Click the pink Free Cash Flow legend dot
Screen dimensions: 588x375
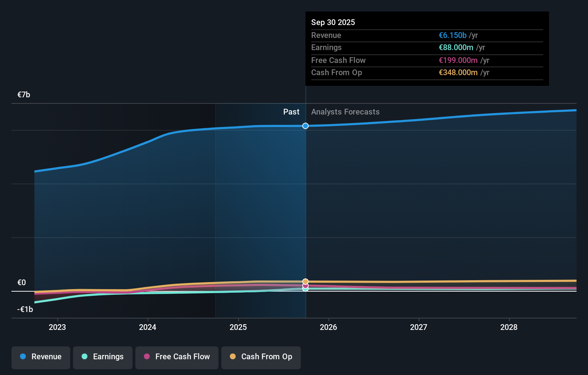146,356
